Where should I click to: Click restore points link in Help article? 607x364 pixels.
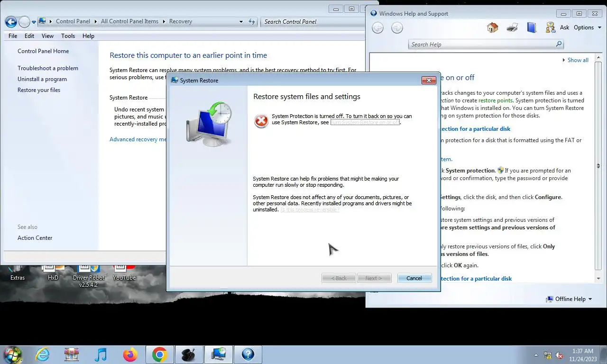tap(496, 100)
